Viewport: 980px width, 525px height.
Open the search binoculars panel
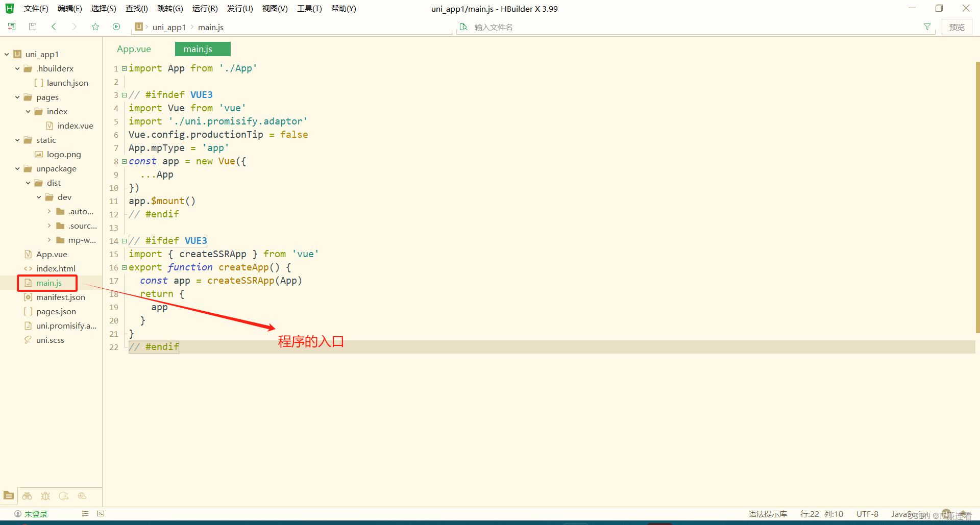[27, 495]
